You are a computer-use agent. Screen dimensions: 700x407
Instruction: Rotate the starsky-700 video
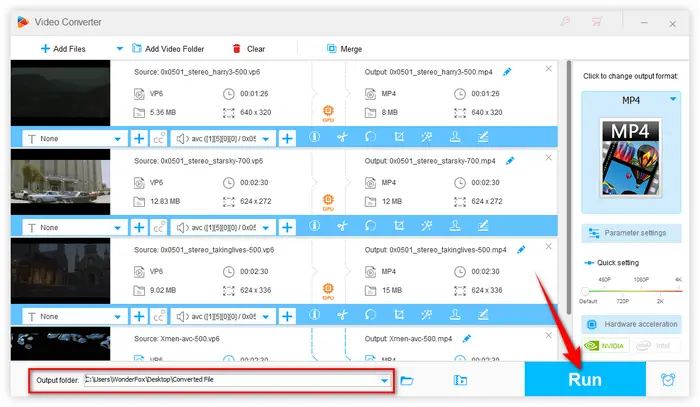[370, 226]
